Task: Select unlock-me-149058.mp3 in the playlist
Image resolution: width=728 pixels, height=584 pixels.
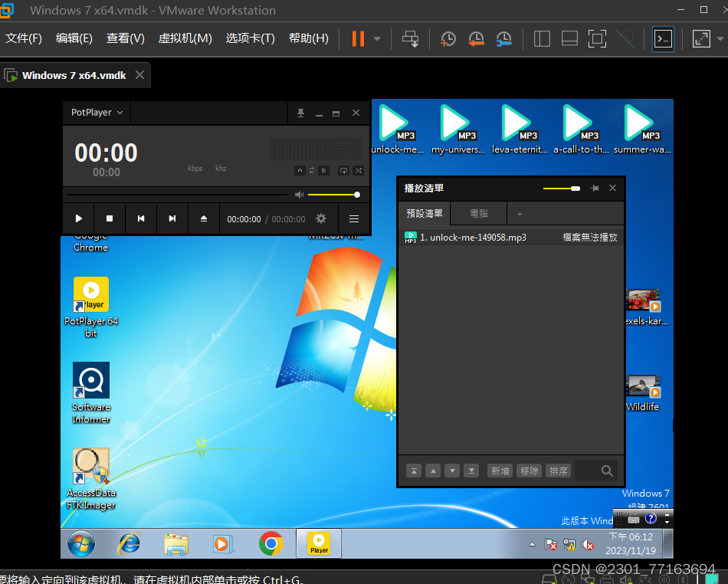Action: (510, 238)
